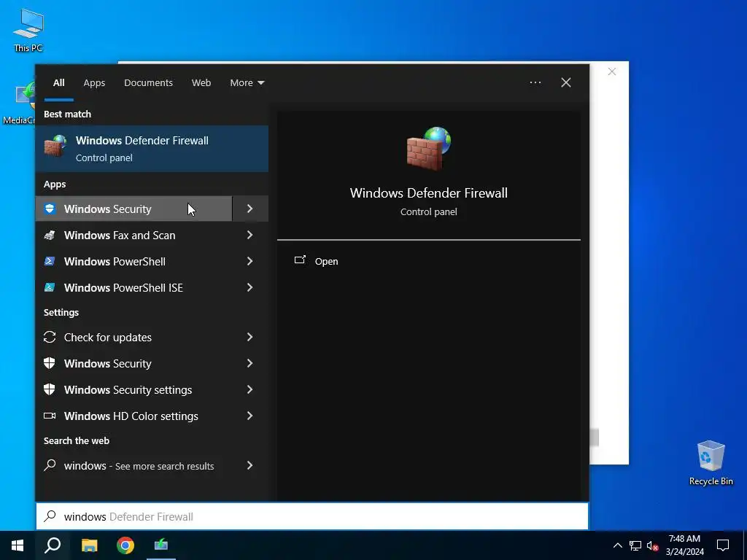Screen dimensions: 747x560
Task: Switch to the running setup app on taskbar
Action: point(161,545)
